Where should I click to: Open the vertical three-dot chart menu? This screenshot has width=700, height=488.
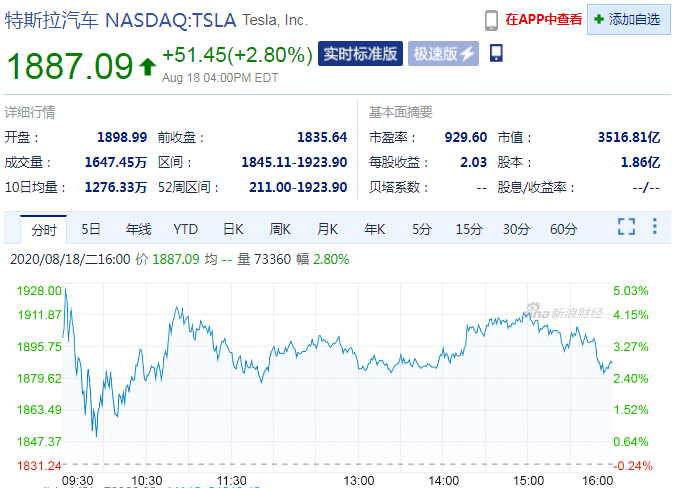click(x=654, y=227)
